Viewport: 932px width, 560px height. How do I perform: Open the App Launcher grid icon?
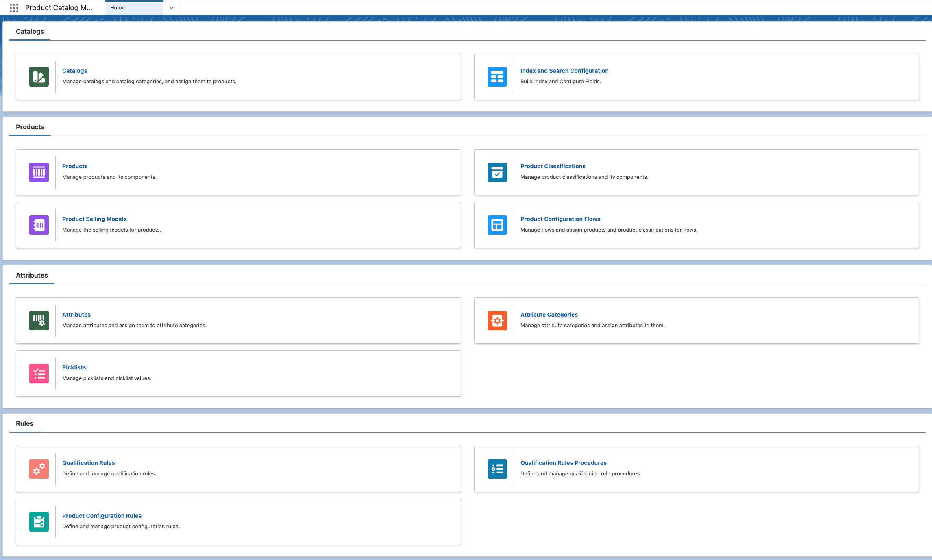(x=14, y=8)
